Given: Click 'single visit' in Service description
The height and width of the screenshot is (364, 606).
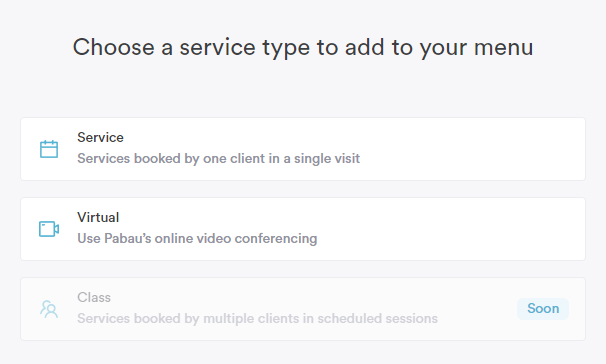Looking at the screenshot, I should [327, 159].
